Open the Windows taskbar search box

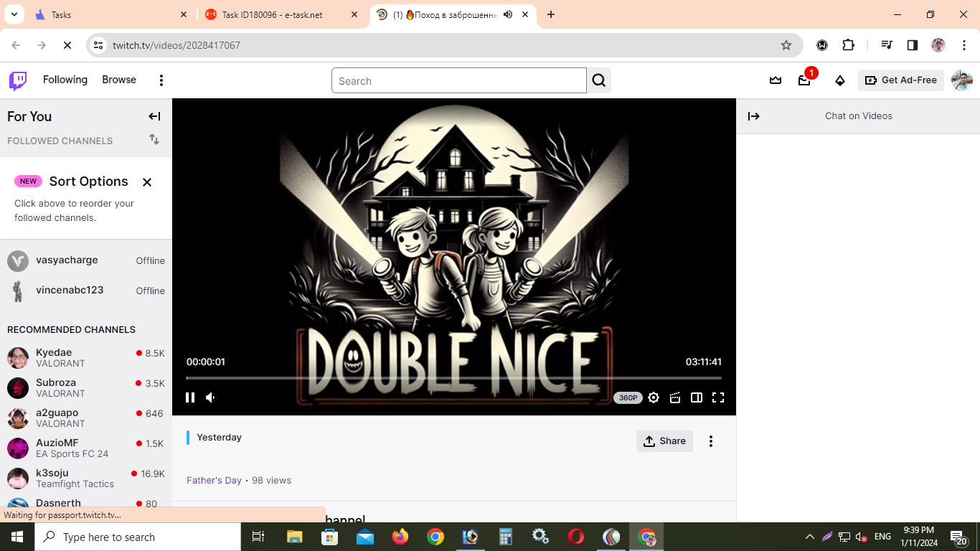(138, 537)
